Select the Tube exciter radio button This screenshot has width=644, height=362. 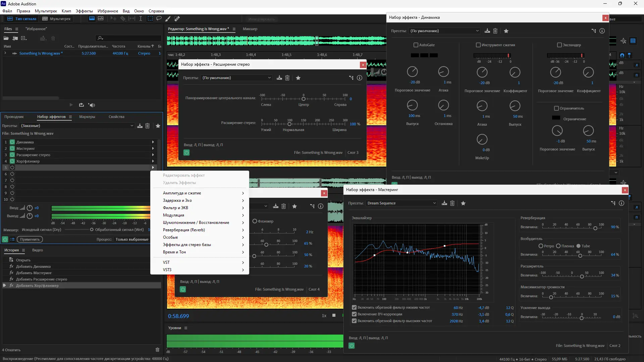578,246
